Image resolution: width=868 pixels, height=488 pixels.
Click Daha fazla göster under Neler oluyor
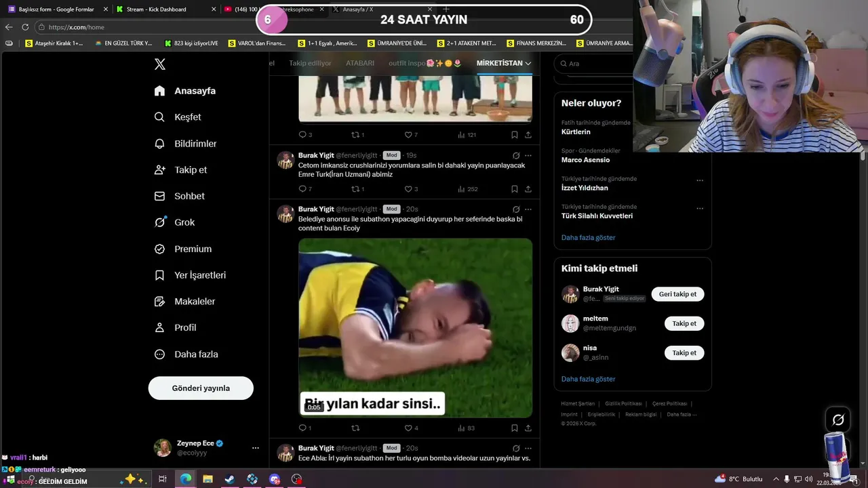coord(588,238)
